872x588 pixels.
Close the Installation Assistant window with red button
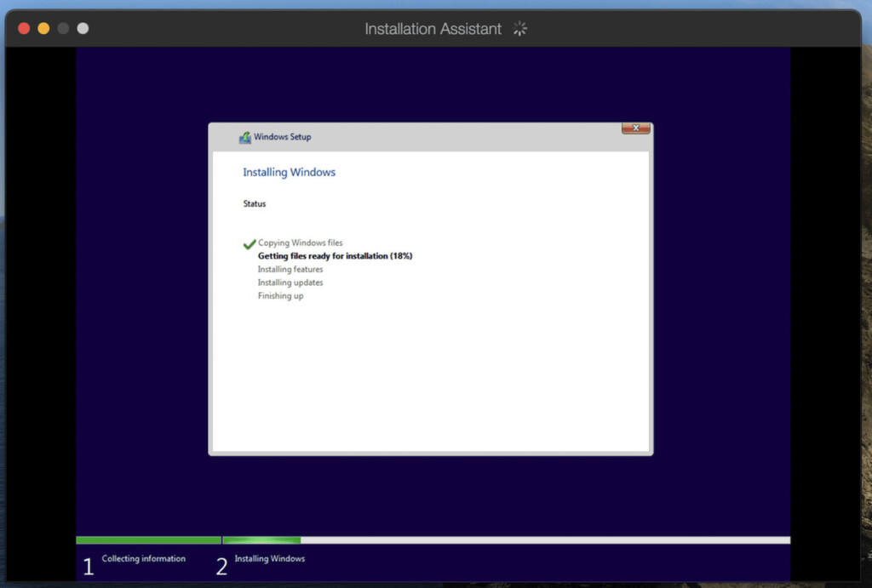[24, 28]
